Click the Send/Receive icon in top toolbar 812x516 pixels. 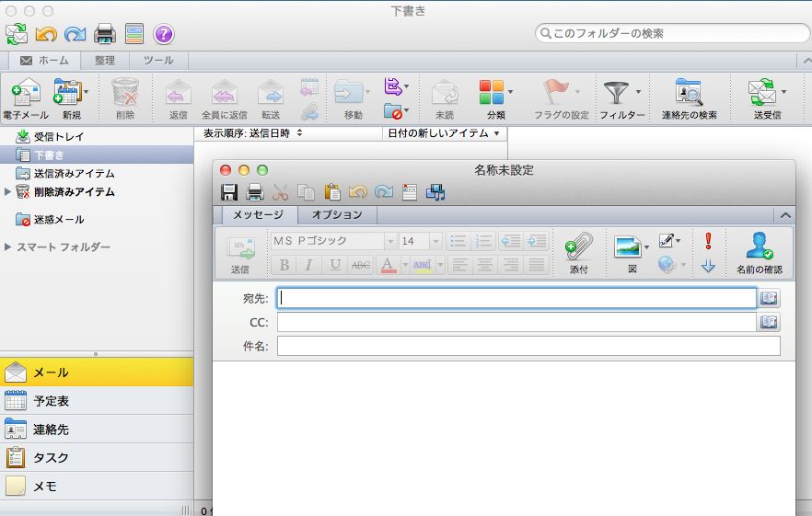[17, 34]
